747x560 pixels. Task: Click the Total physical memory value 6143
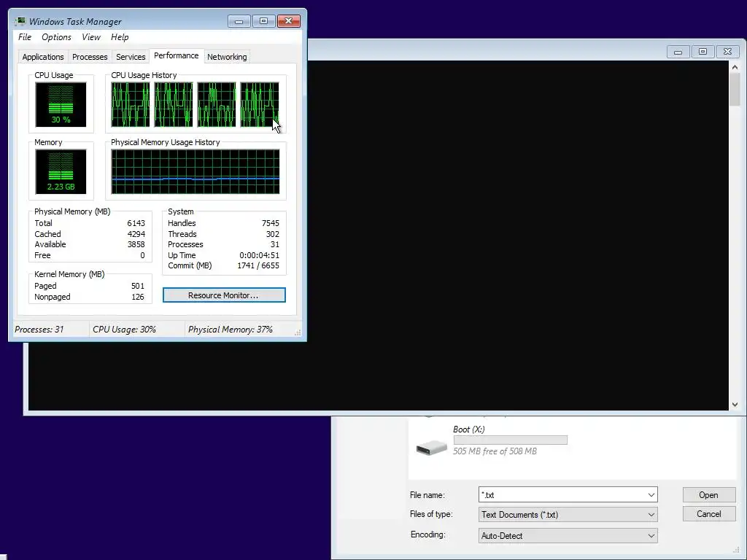136,223
